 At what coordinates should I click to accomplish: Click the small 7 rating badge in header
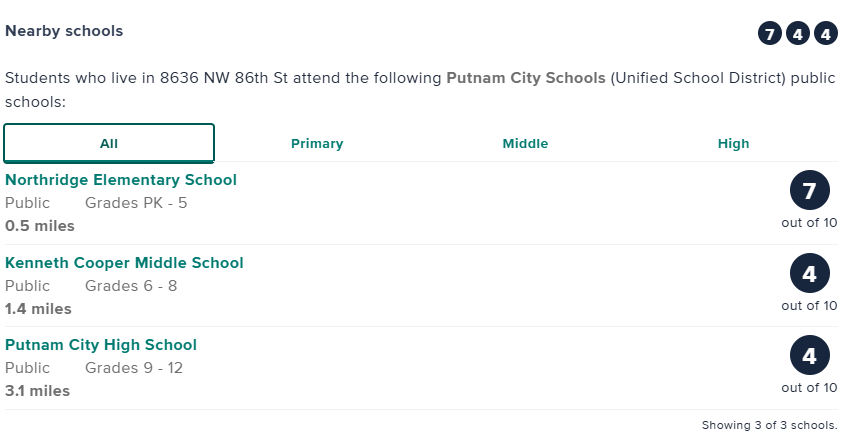coord(769,34)
